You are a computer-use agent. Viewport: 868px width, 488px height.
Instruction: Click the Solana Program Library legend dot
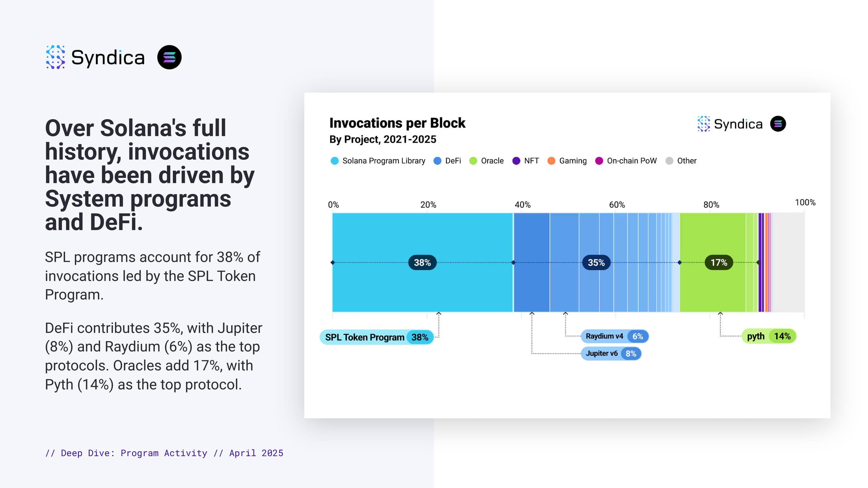(x=335, y=161)
